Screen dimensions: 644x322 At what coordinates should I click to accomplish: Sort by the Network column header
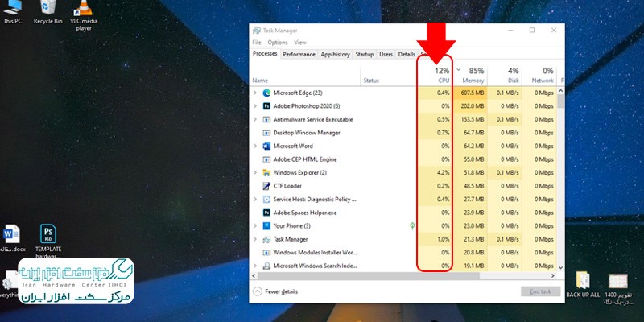click(x=539, y=76)
